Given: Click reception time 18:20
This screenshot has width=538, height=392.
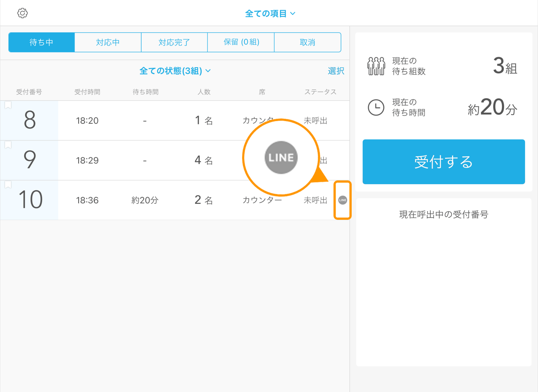Looking at the screenshot, I should [x=87, y=121].
